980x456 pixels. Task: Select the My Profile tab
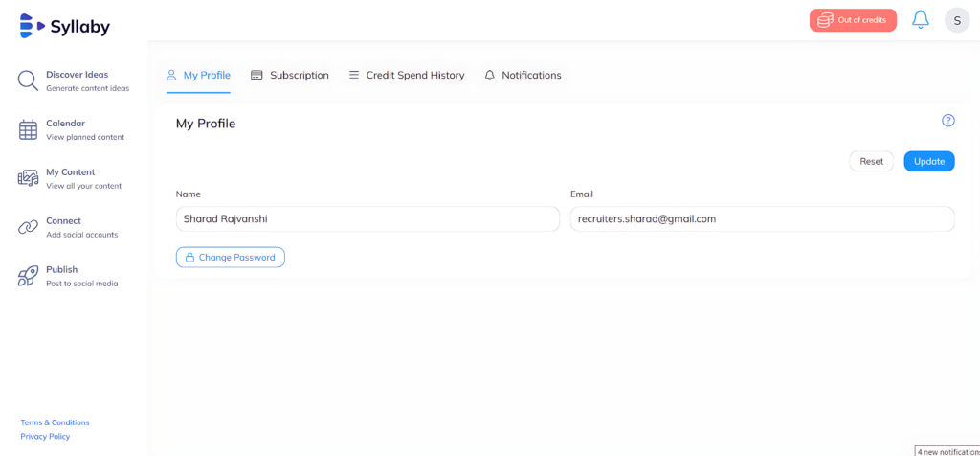point(198,75)
